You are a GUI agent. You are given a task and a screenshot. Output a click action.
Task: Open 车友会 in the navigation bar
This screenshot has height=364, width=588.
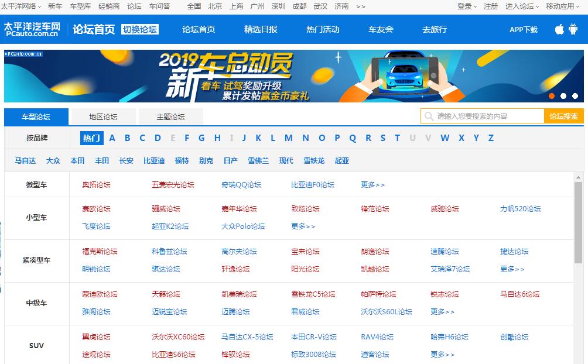point(381,29)
